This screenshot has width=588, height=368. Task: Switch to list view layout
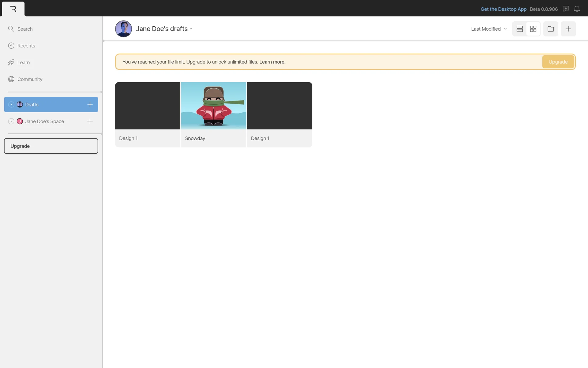point(519,29)
